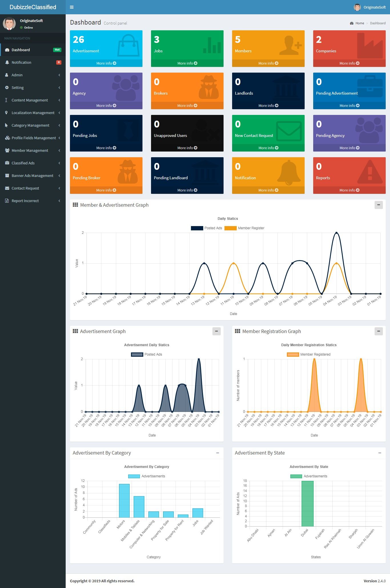Screen dimensions: 390x588
Task: Click the user avatar in top header
Action: [357, 7]
